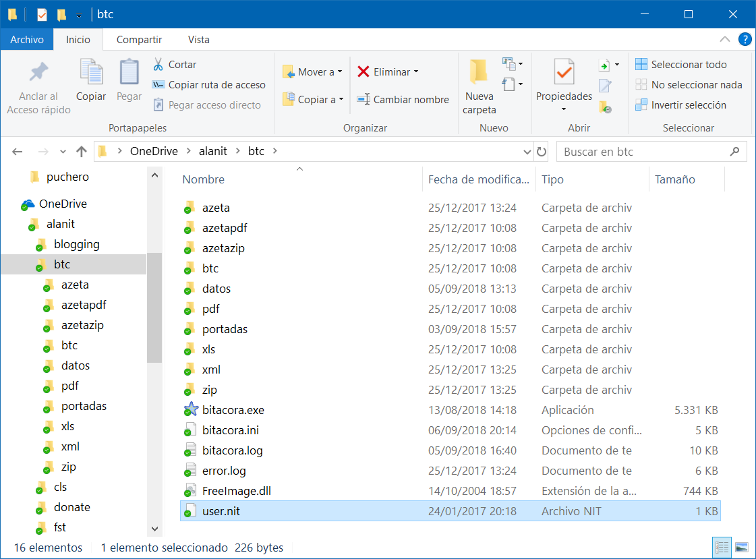The height and width of the screenshot is (559, 756).
Task: Switch to details view in status bar
Action: [x=721, y=547]
